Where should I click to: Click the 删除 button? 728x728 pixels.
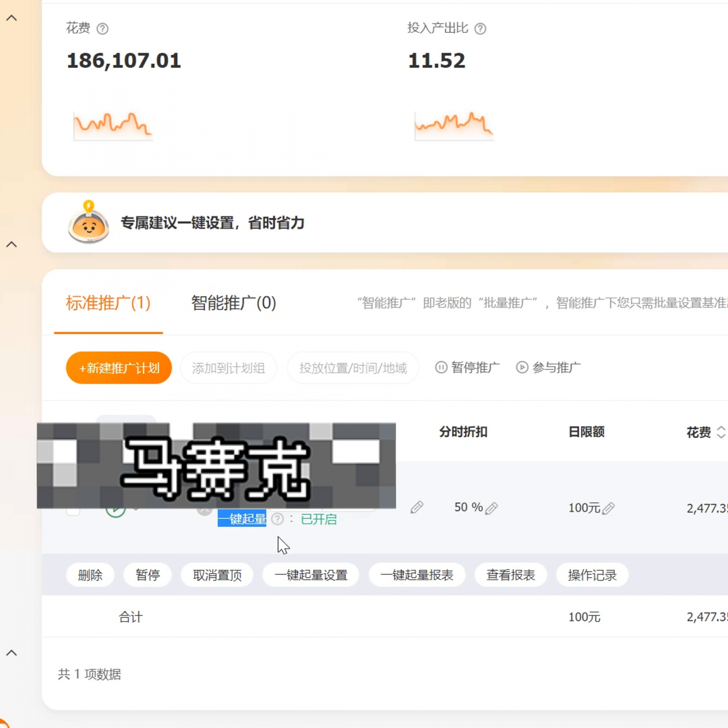pos(90,575)
